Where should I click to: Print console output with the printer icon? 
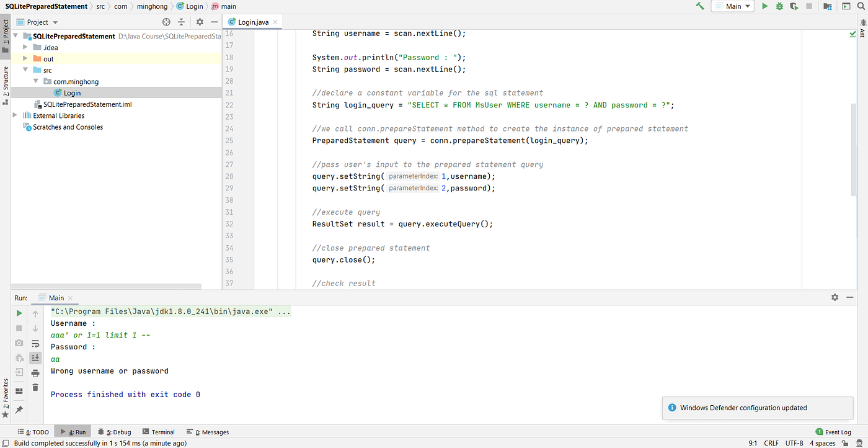35,372
